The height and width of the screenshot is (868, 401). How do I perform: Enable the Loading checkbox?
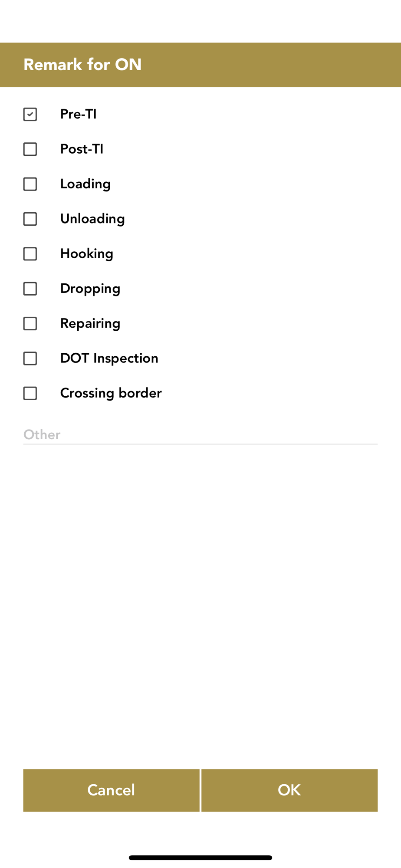[30, 184]
